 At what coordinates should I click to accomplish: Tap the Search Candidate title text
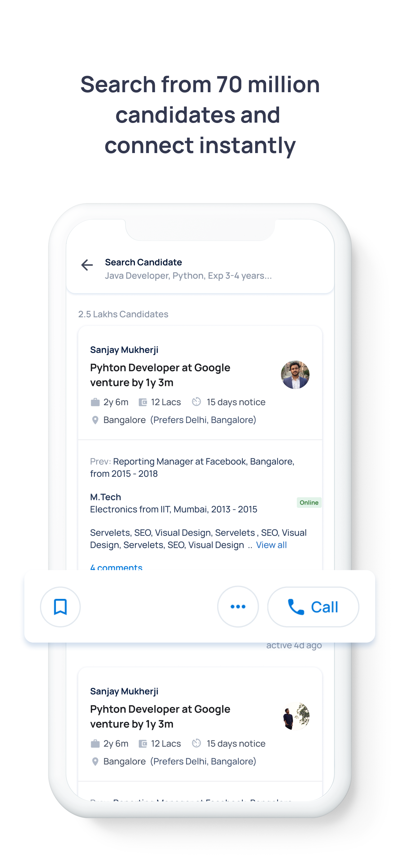(x=144, y=262)
